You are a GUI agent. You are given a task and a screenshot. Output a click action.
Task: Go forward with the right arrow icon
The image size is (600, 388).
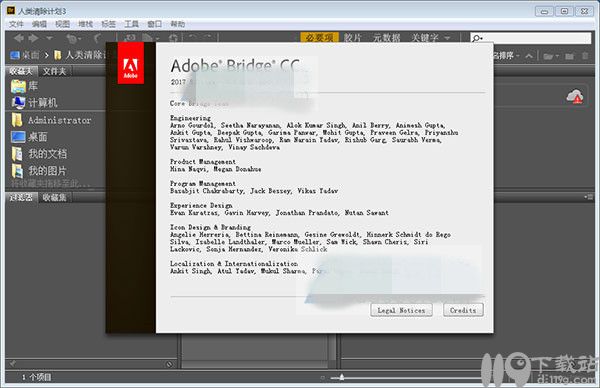(34, 38)
